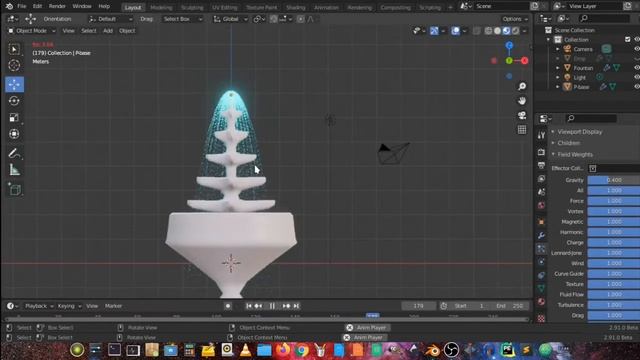Expand the Fountain object in outliner
The height and width of the screenshot is (360, 640).
tap(558, 68)
